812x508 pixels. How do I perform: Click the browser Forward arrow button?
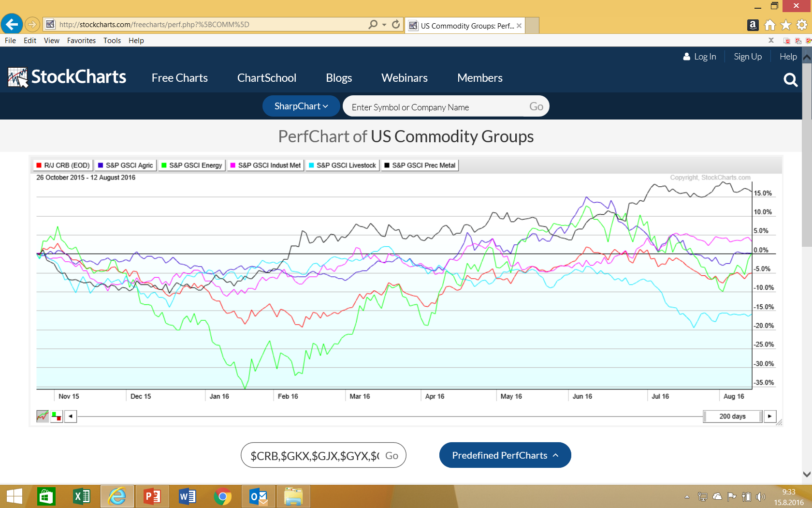tap(32, 24)
